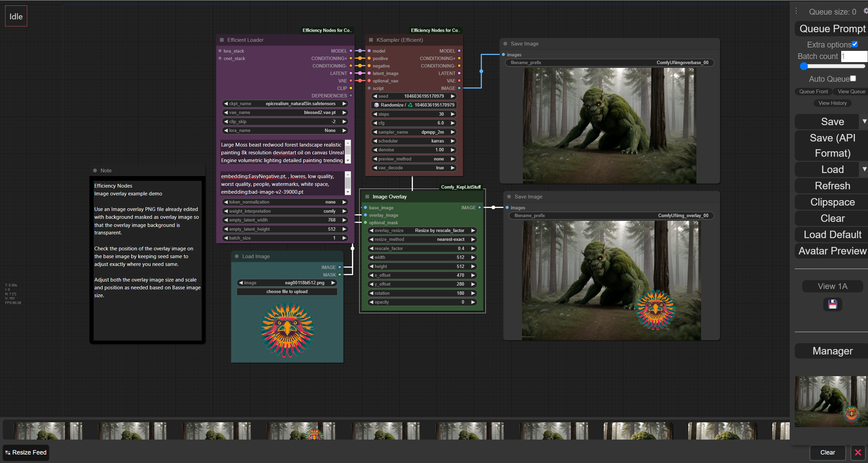The width and height of the screenshot is (868, 463).
Task: Open the View History panel
Action: coord(832,103)
